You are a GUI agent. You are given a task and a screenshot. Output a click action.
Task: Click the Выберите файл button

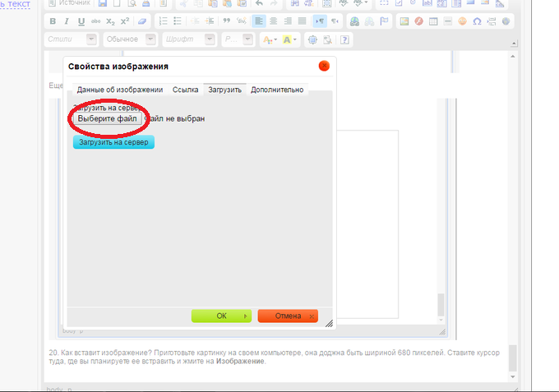[108, 118]
